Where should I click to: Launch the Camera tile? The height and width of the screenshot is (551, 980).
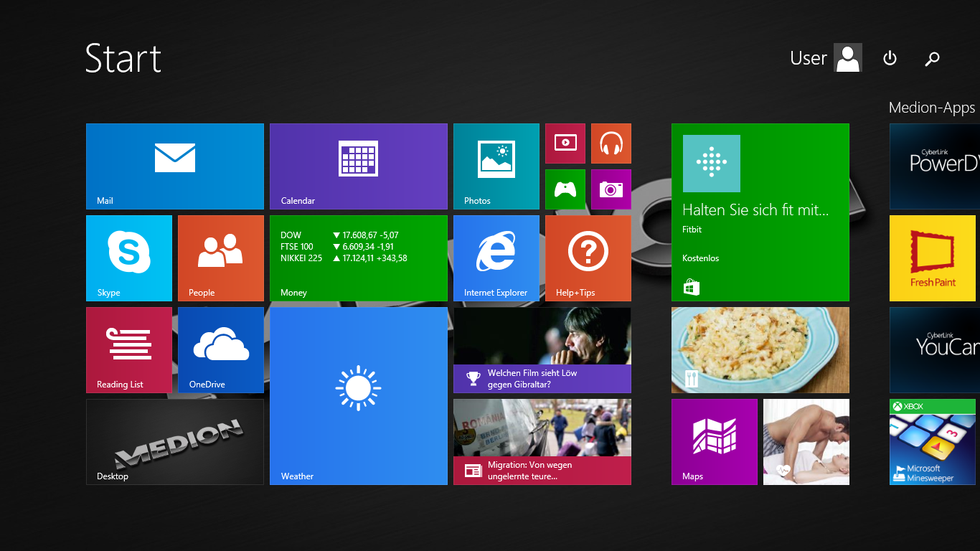tap(611, 189)
